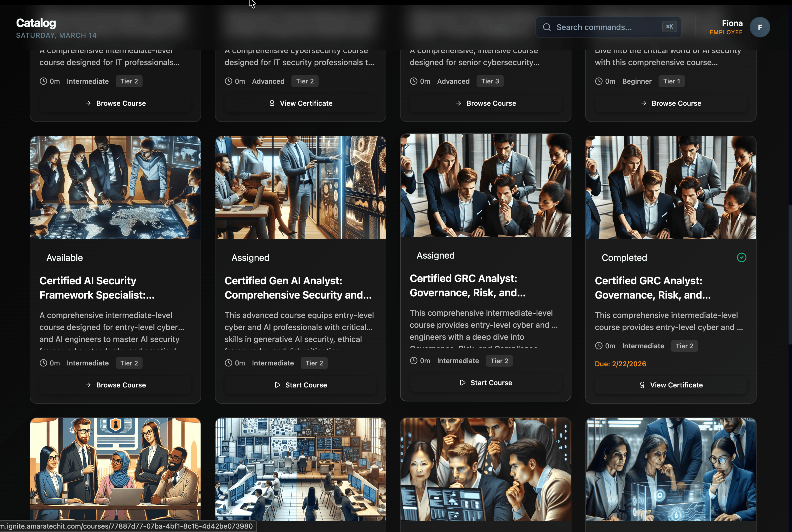Click the search magnifier icon

(x=547, y=27)
